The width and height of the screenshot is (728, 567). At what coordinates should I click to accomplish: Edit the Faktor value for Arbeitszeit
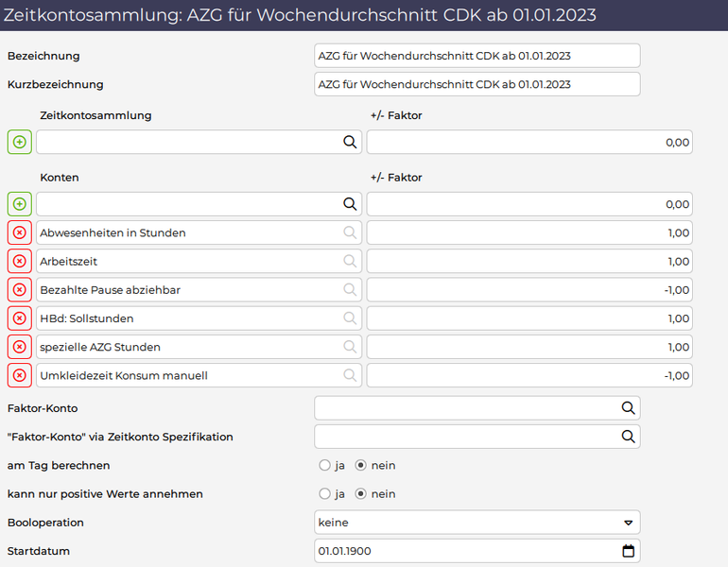[x=529, y=261]
